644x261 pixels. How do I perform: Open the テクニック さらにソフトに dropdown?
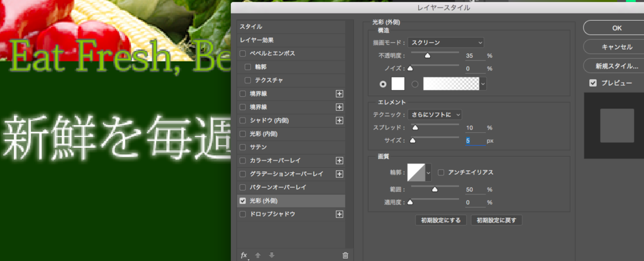(x=435, y=114)
